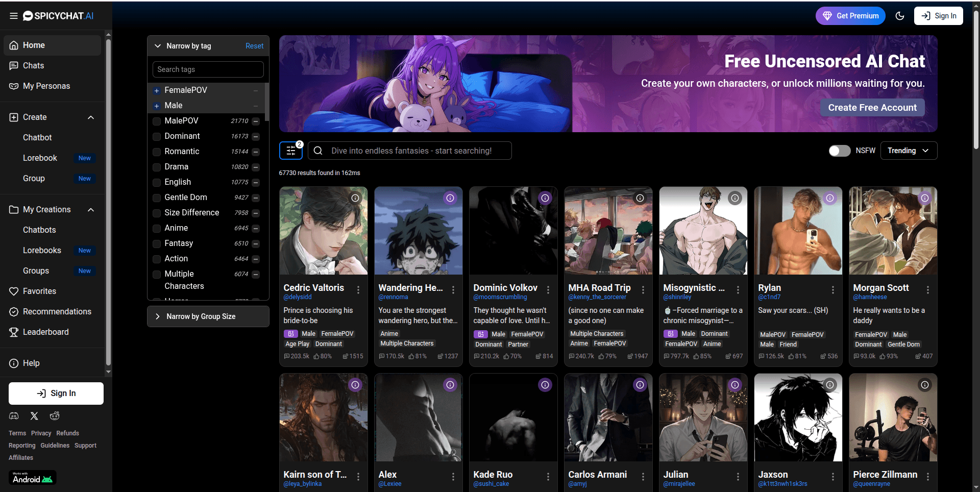Image resolution: width=980 pixels, height=492 pixels.
Task: Check the Romantic tag checkbox
Action: tap(157, 152)
